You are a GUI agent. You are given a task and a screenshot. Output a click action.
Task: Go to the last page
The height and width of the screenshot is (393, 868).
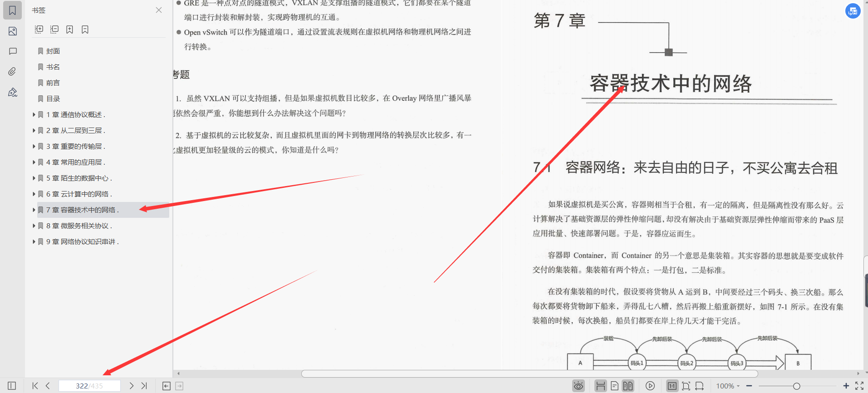coord(144,386)
